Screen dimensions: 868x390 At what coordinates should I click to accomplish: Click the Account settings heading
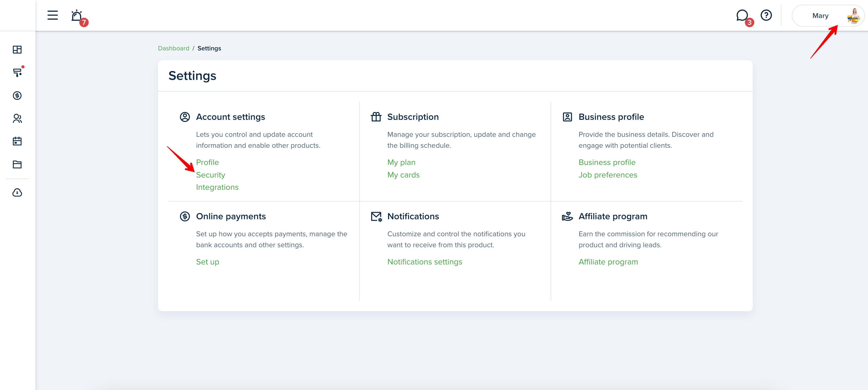(231, 117)
